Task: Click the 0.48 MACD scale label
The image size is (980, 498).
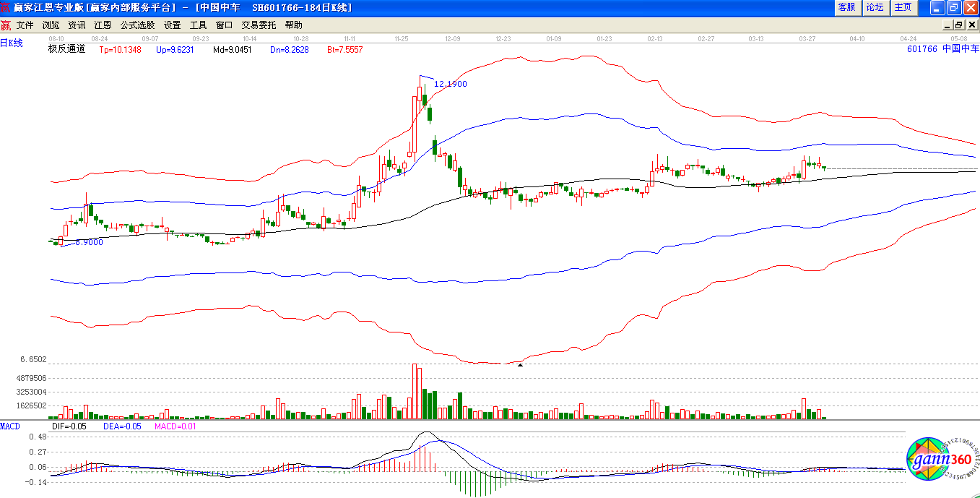Action: tap(38, 437)
